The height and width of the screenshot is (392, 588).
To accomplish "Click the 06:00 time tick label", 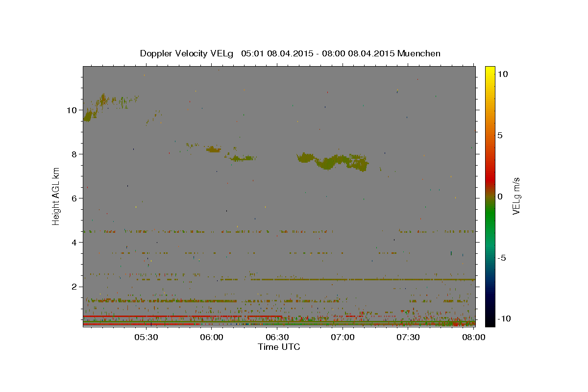I will 212,337.
